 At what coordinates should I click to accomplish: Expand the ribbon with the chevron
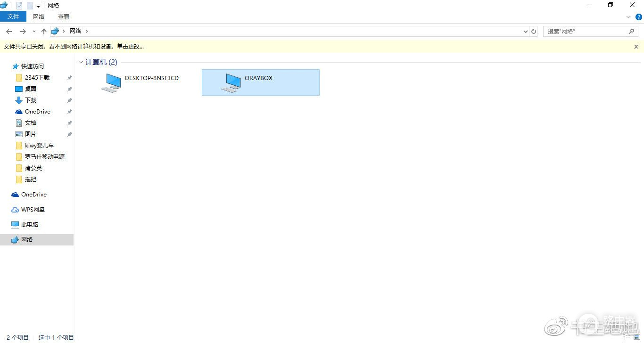click(628, 16)
